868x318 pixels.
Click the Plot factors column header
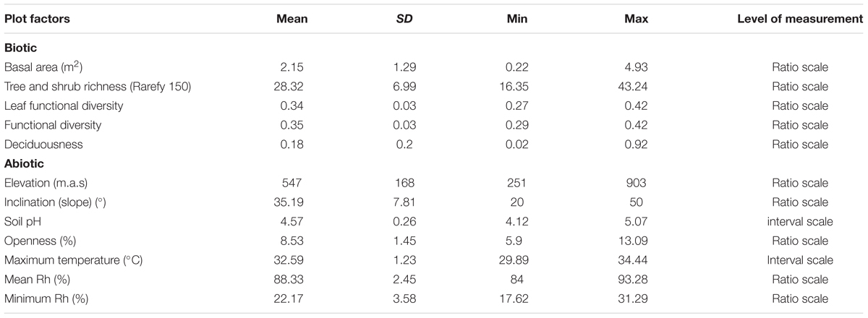(37, 20)
